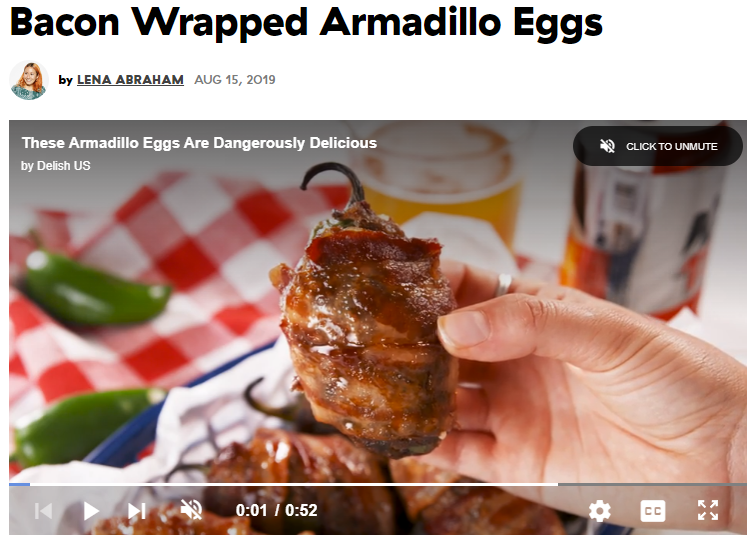Click the video title overlay text
Image resolution: width=747 pixels, height=535 pixels.
click(199, 143)
